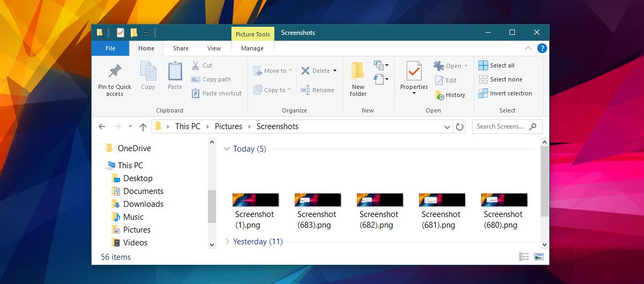Click the Rename icon in Organize group
The width and height of the screenshot is (644, 284).
tap(305, 90)
